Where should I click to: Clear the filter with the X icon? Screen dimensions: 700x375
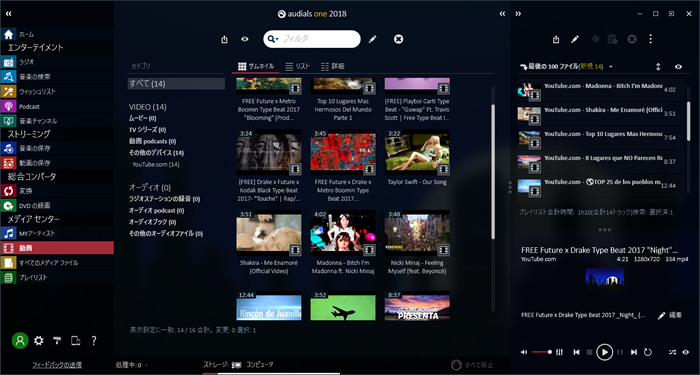pyautogui.click(x=399, y=39)
